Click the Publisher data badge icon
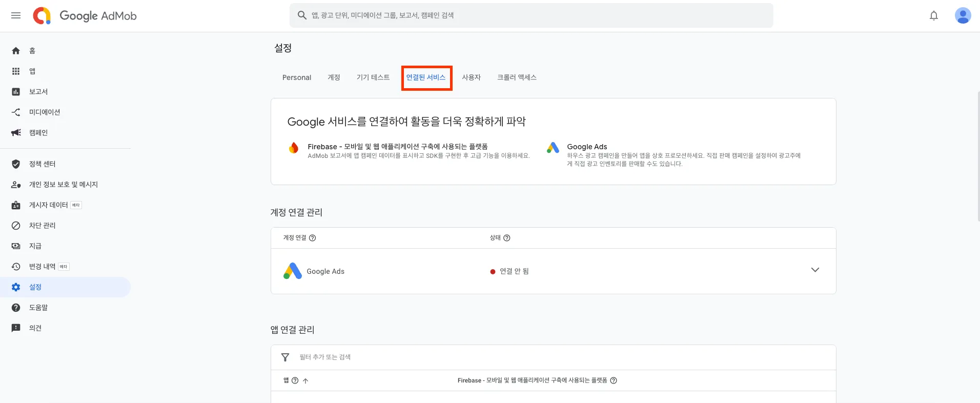This screenshot has width=980, height=403. [16, 205]
